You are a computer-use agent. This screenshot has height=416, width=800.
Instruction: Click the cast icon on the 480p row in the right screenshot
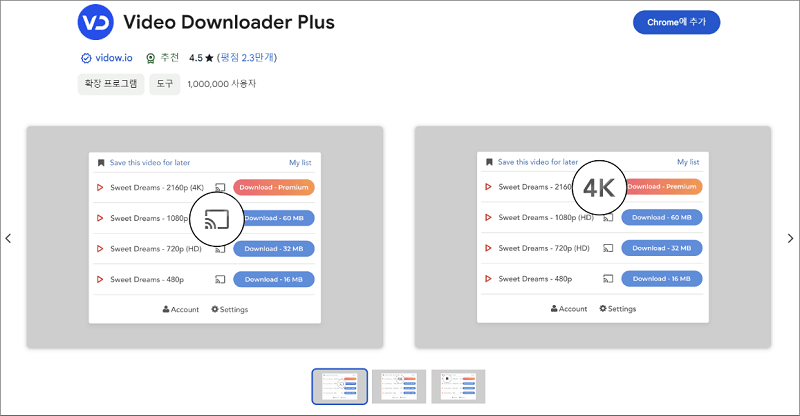[608, 279]
